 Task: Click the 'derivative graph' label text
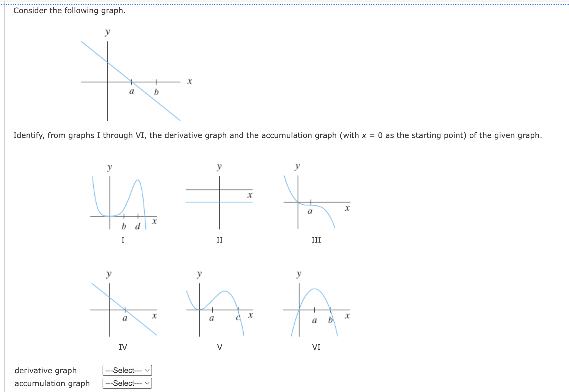(46, 371)
